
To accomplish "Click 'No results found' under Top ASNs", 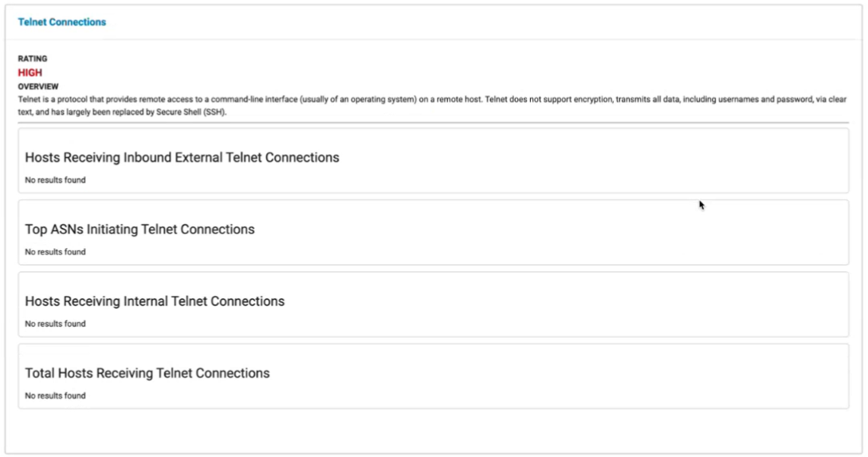I will 55,252.
